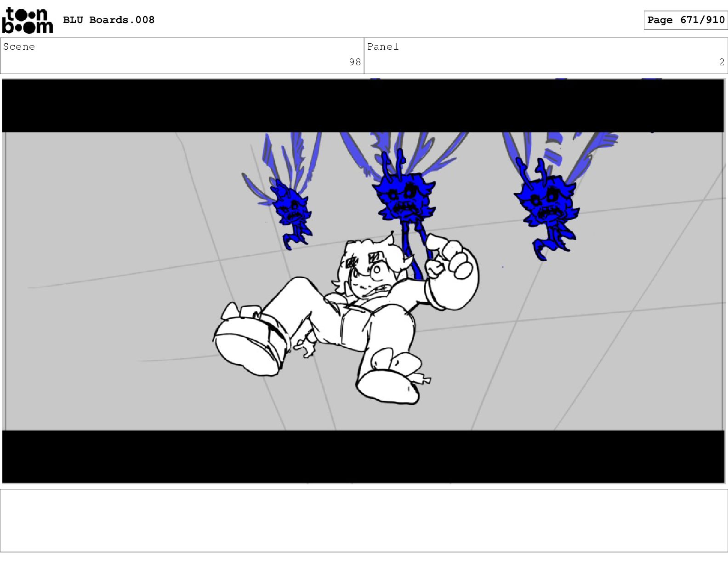Click the 'Page 671/910' page indicator
Image resolution: width=728 pixels, height=563 pixels.
(x=686, y=20)
